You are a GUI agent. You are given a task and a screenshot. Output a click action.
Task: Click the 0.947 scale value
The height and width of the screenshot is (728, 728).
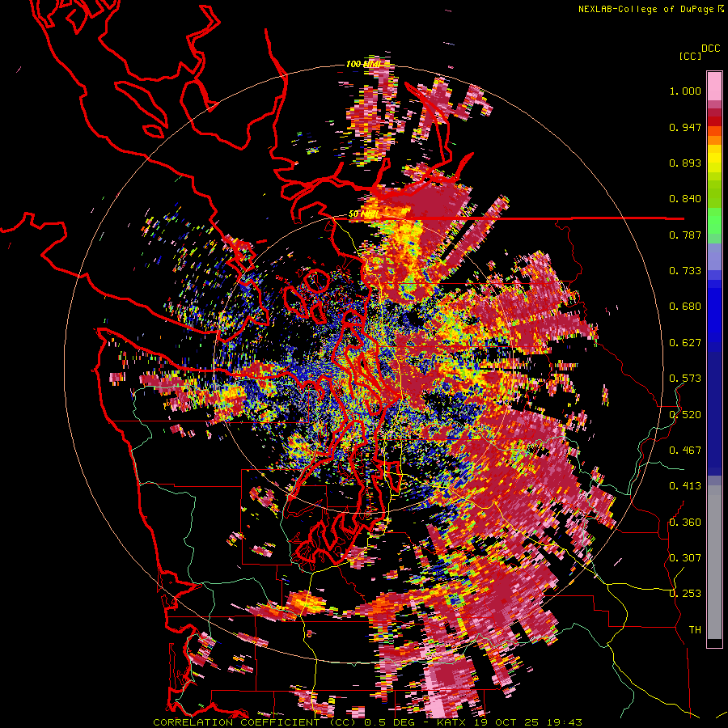coord(685,127)
